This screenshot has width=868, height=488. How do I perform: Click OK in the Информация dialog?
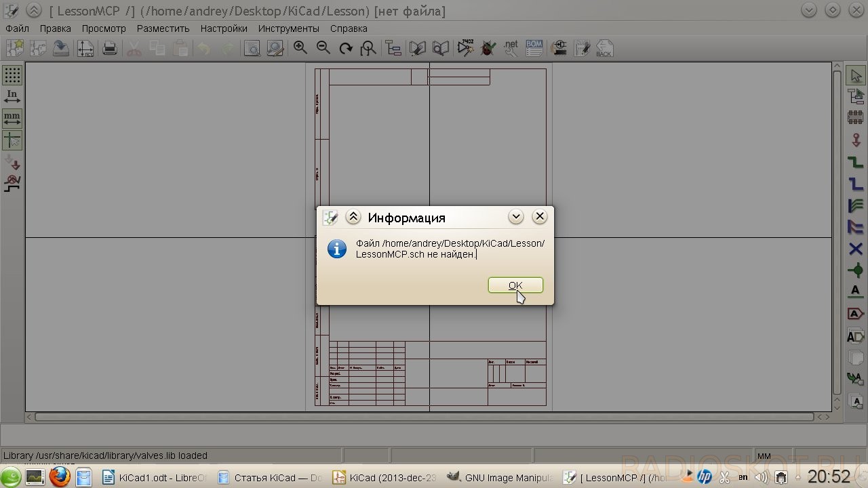click(515, 285)
